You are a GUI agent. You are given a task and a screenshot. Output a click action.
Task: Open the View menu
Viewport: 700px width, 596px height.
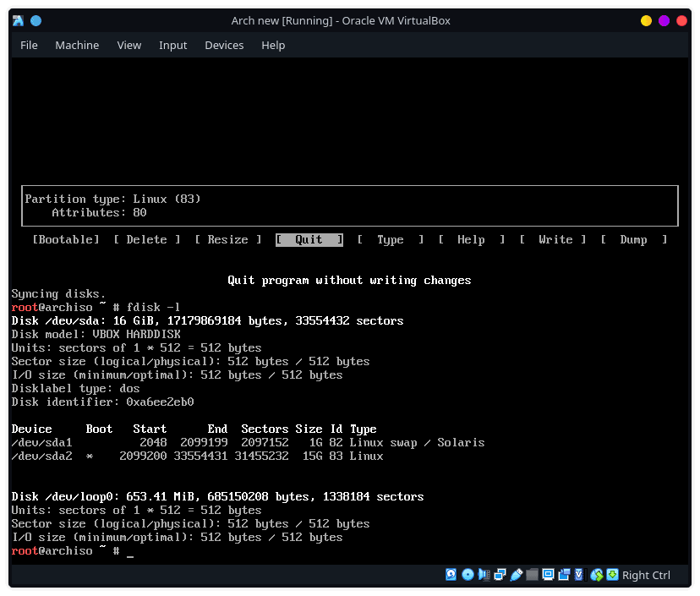129,45
